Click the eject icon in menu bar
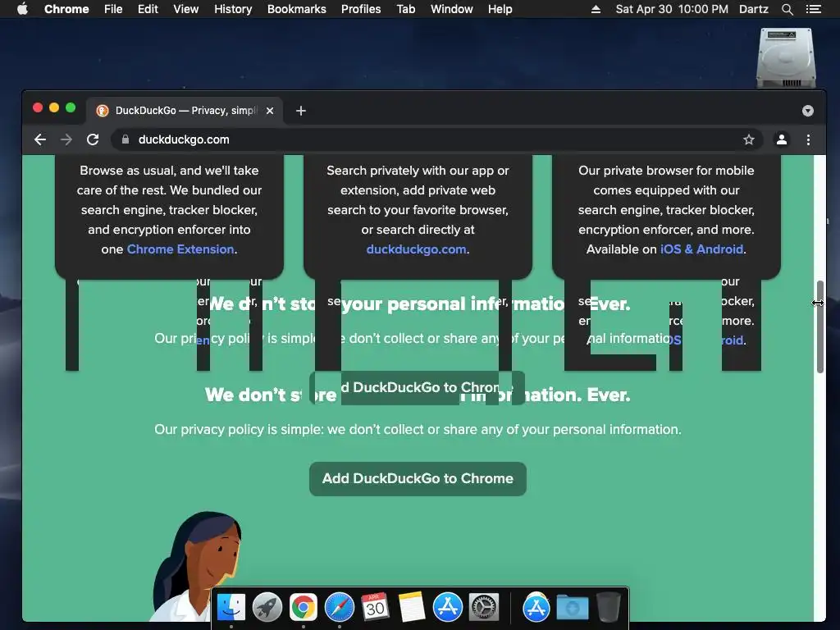Viewport: 840px width, 630px height. click(x=596, y=9)
